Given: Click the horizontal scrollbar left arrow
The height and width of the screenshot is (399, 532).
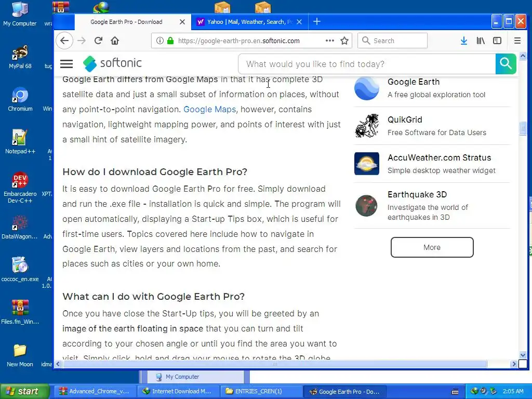Looking at the screenshot, I should tap(58, 364).
